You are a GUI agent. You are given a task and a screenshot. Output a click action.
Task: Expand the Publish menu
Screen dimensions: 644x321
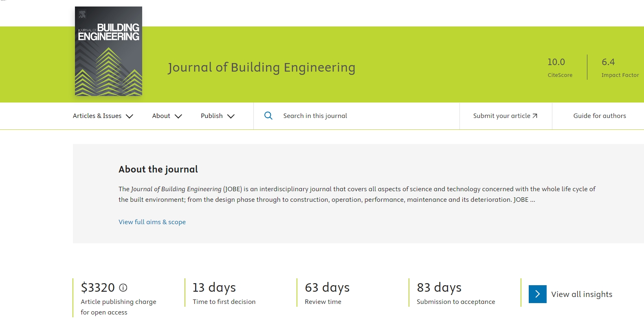218,116
